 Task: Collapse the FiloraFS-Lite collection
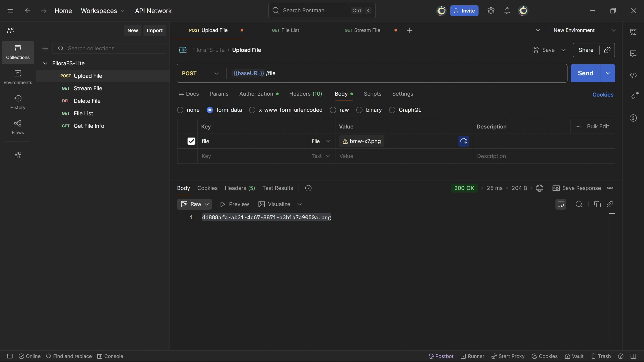45,63
